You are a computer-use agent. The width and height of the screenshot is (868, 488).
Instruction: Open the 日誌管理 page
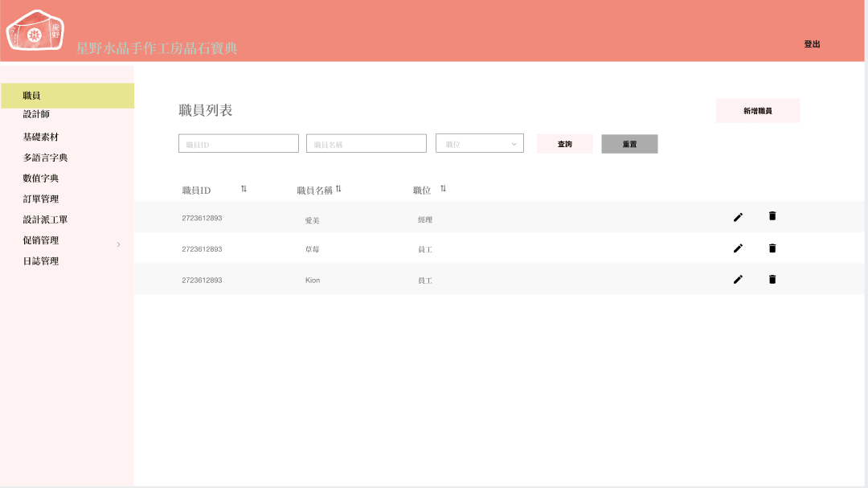40,261
